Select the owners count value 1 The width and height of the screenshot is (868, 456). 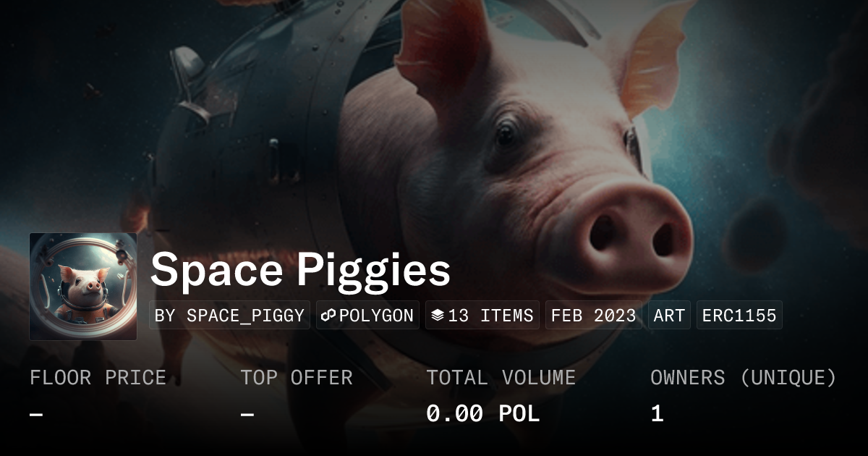[x=657, y=414]
